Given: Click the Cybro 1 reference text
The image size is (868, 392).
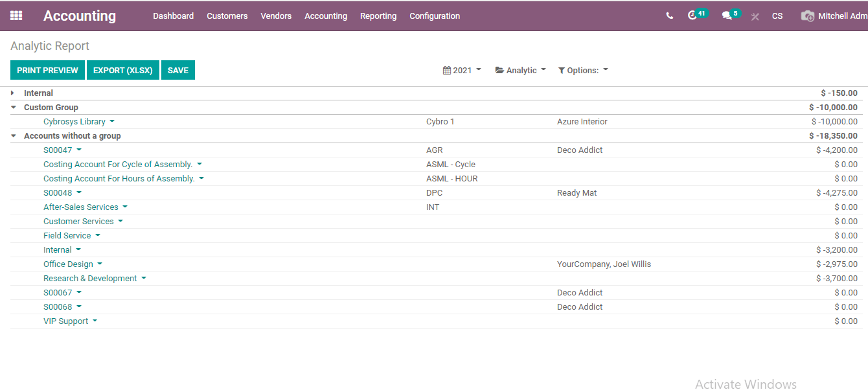Looking at the screenshot, I should pos(440,122).
